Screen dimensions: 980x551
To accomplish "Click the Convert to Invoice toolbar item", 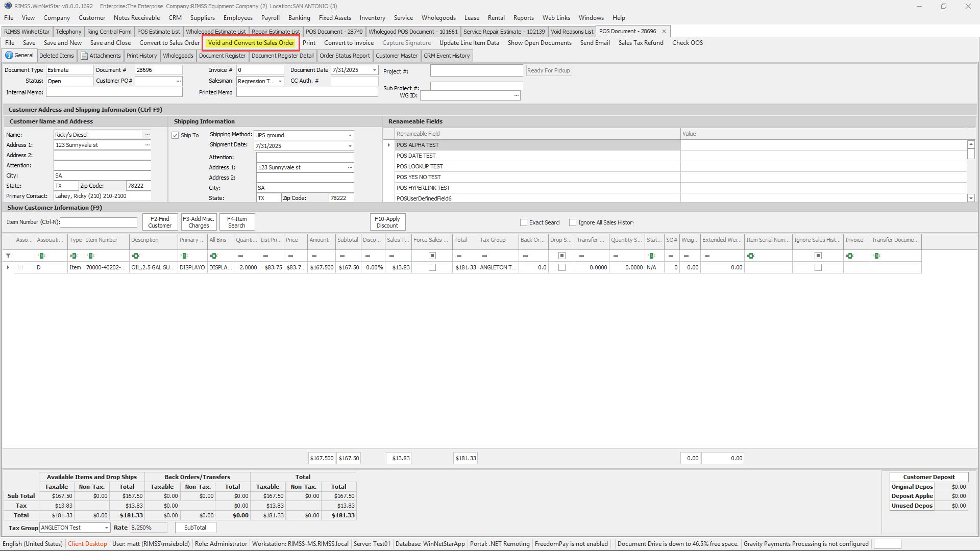I will 349,43.
